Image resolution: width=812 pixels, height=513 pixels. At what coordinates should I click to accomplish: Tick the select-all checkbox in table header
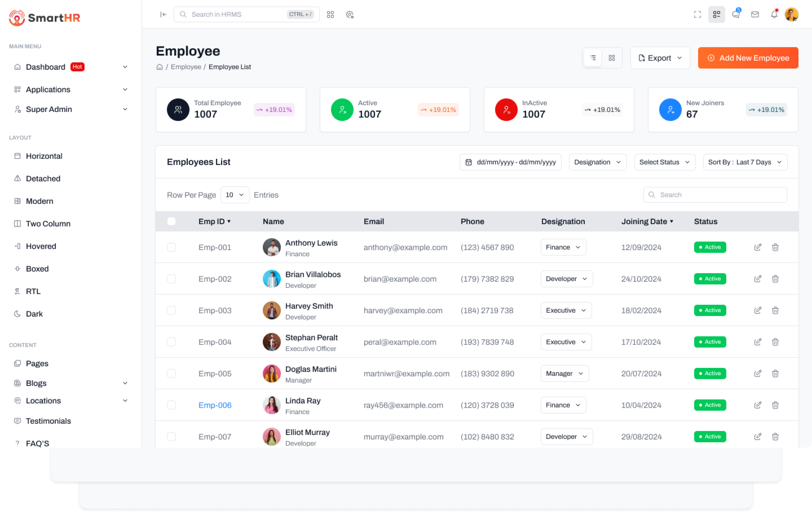tap(171, 221)
